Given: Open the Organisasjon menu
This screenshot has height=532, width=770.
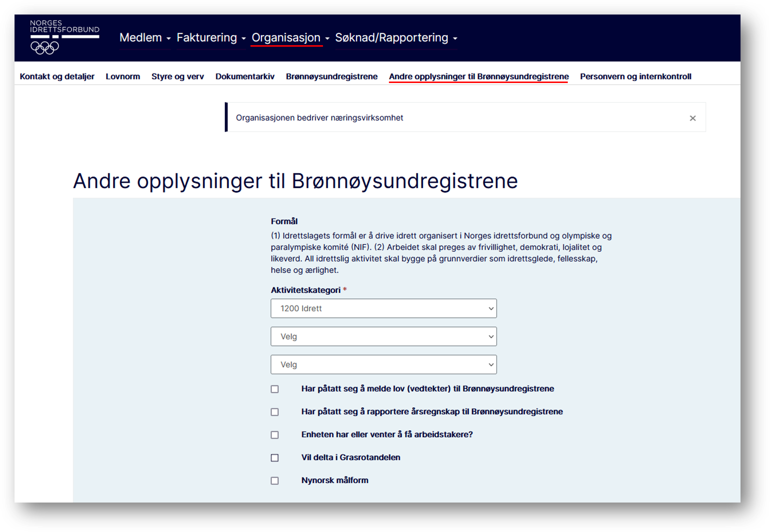Looking at the screenshot, I should pyautogui.click(x=290, y=38).
